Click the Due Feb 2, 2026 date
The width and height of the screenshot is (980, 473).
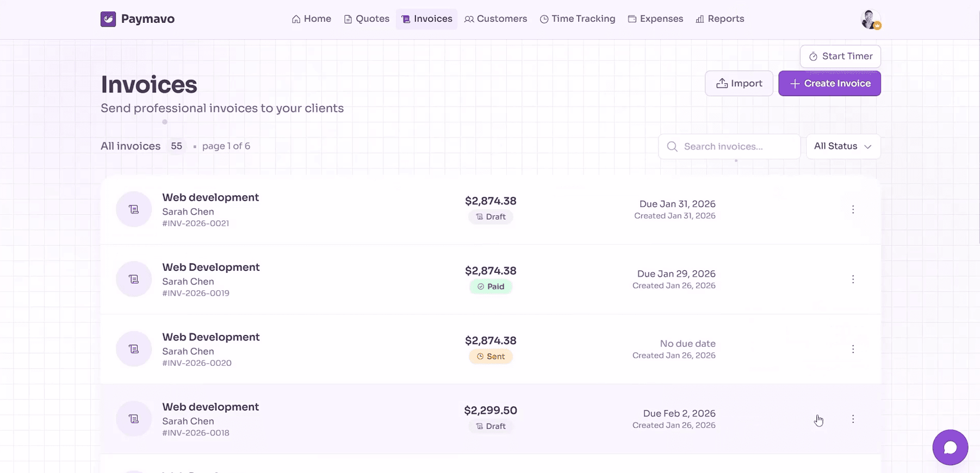(679, 414)
